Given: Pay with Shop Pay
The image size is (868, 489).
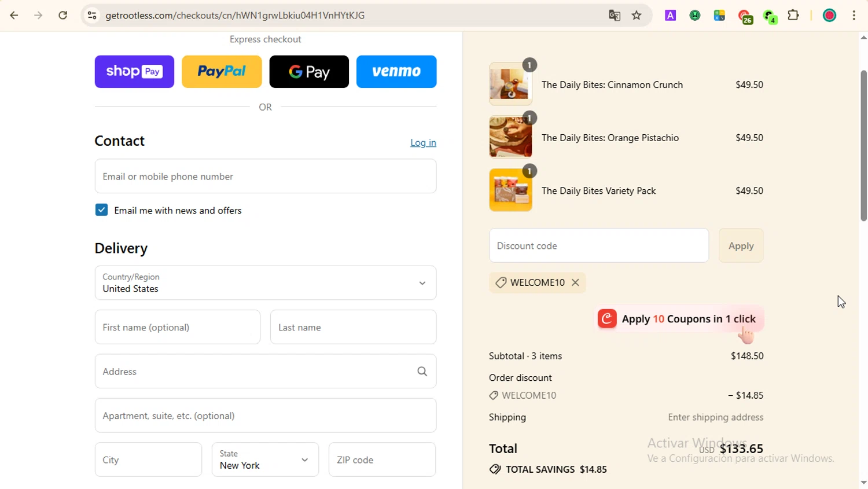Looking at the screenshot, I should tap(134, 72).
